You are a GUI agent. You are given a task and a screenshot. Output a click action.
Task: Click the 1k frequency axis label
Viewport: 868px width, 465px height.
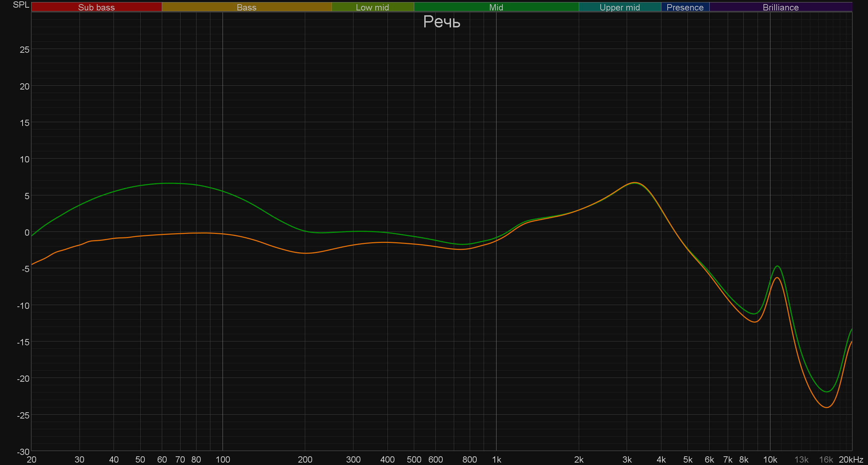point(496,460)
